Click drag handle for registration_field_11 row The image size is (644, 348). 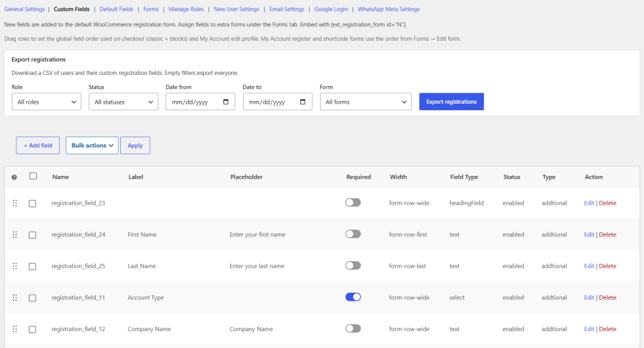(14, 297)
